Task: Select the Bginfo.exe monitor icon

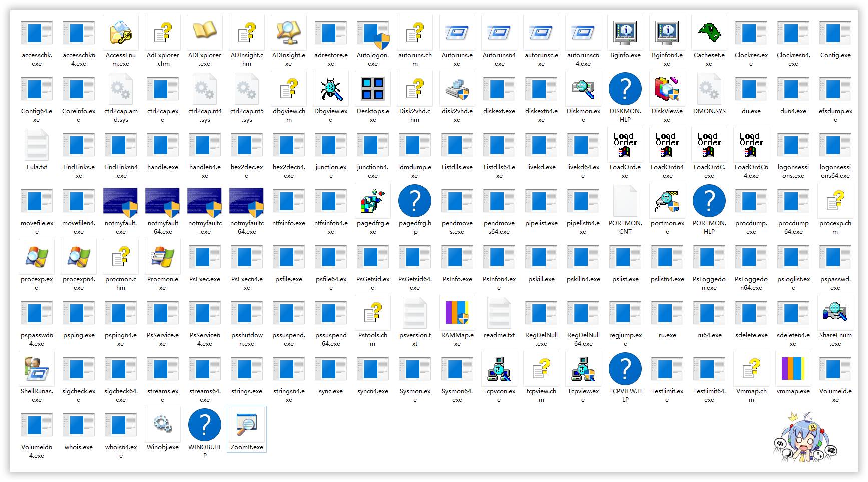Action: click(625, 33)
